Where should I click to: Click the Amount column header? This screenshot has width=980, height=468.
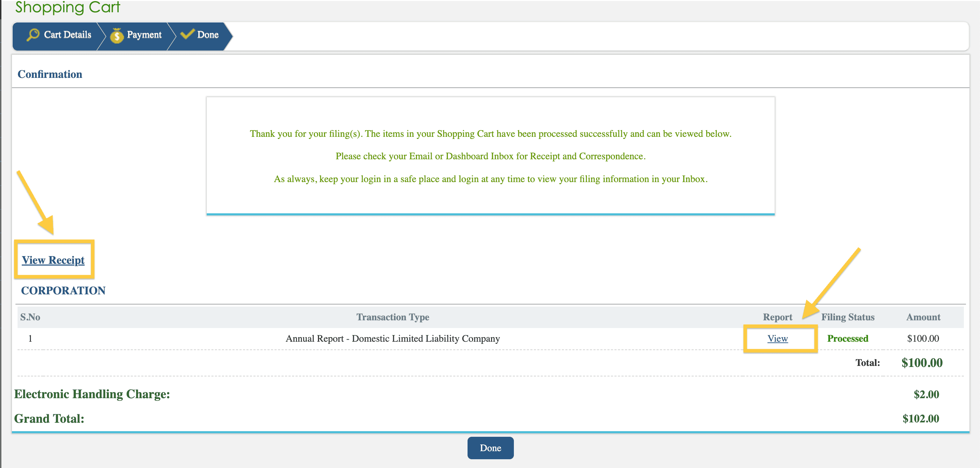[923, 317]
